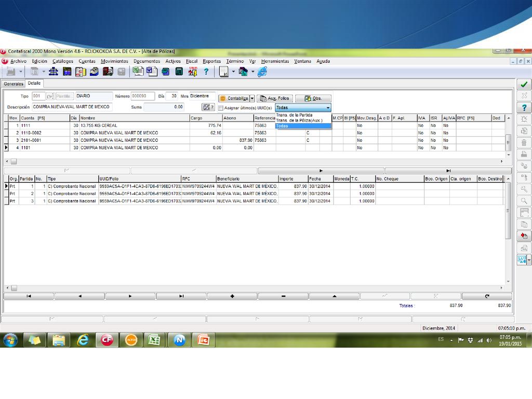Click the factory icon in the toolbar
Viewport: 532px width, 399px height.
(x=11, y=72)
